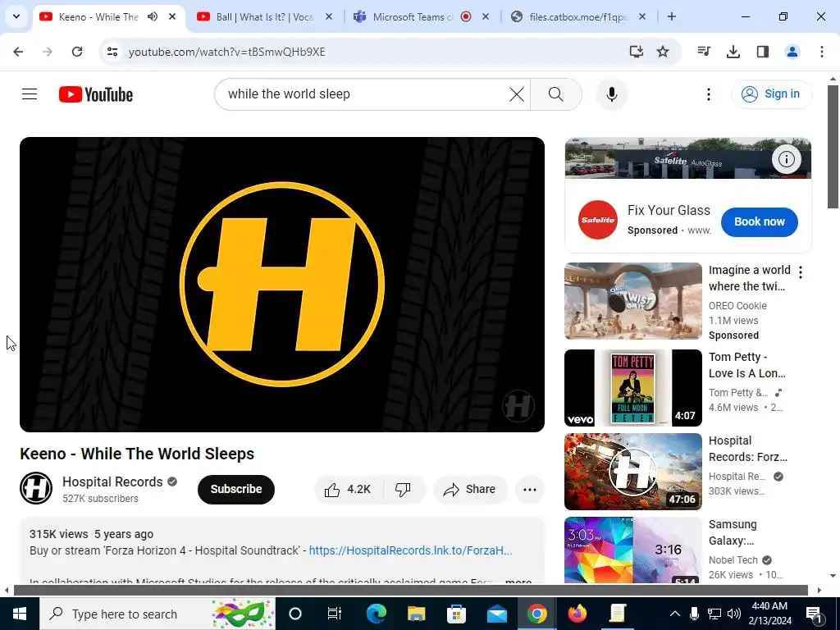Viewport: 840px width, 630px height.
Task: Bookmark this page with star icon
Action: tap(663, 52)
